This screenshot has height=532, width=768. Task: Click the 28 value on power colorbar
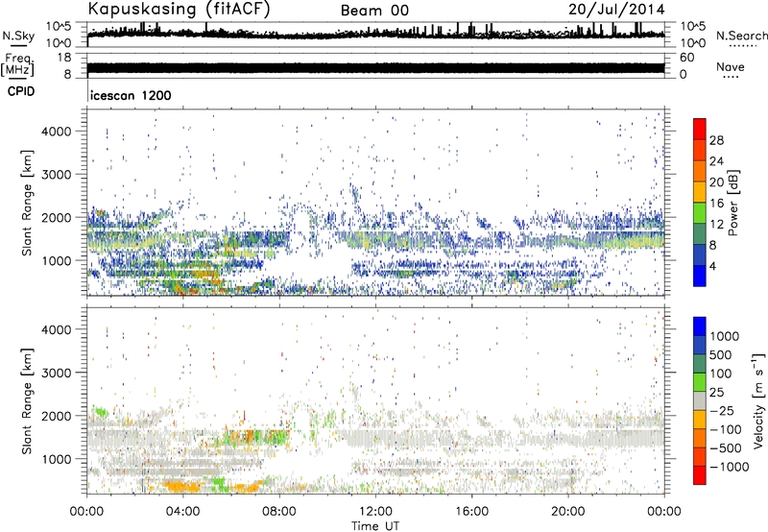[x=716, y=140]
